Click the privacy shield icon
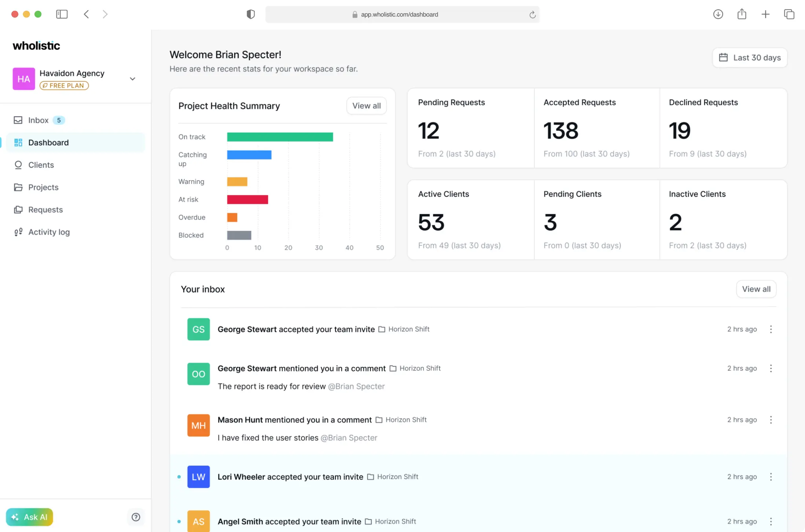This screenshot has height=532, width=805. (x=251, y=14)
